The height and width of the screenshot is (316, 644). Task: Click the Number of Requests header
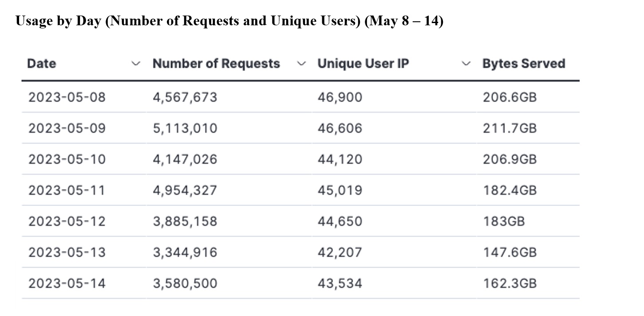pyautogui.click(x=216, y=63)
